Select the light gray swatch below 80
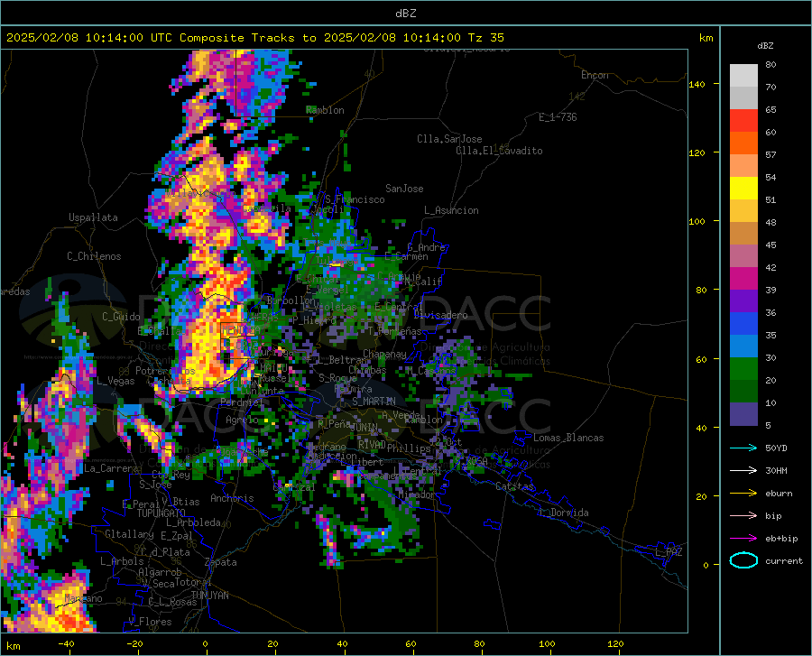Viewport: 812px width, 656px height. pyautogui.click(x=743, y=76)
